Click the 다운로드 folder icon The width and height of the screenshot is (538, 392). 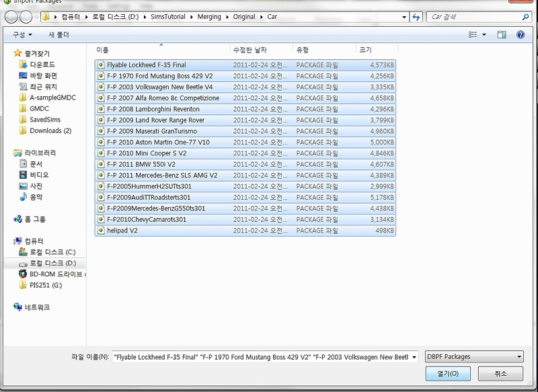(23, 65)
